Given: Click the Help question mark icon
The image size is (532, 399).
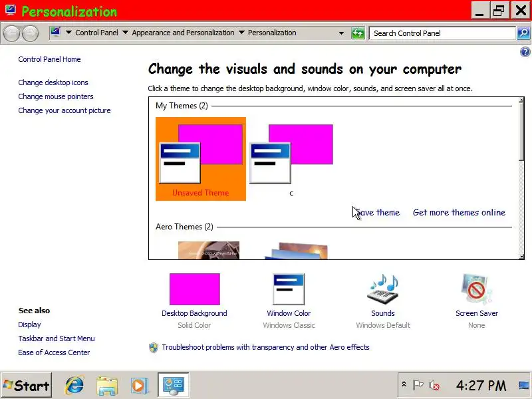Looking at the screenshot, I should [x=525, y=52].
